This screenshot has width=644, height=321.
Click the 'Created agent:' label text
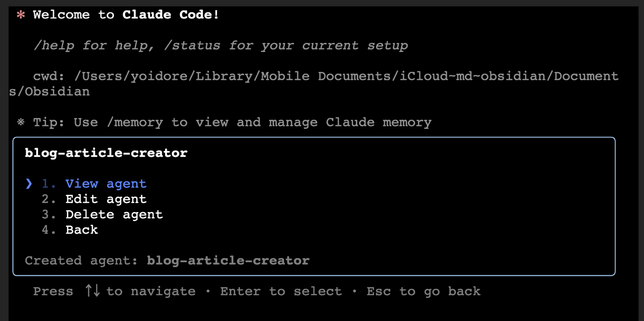point(81,261)
